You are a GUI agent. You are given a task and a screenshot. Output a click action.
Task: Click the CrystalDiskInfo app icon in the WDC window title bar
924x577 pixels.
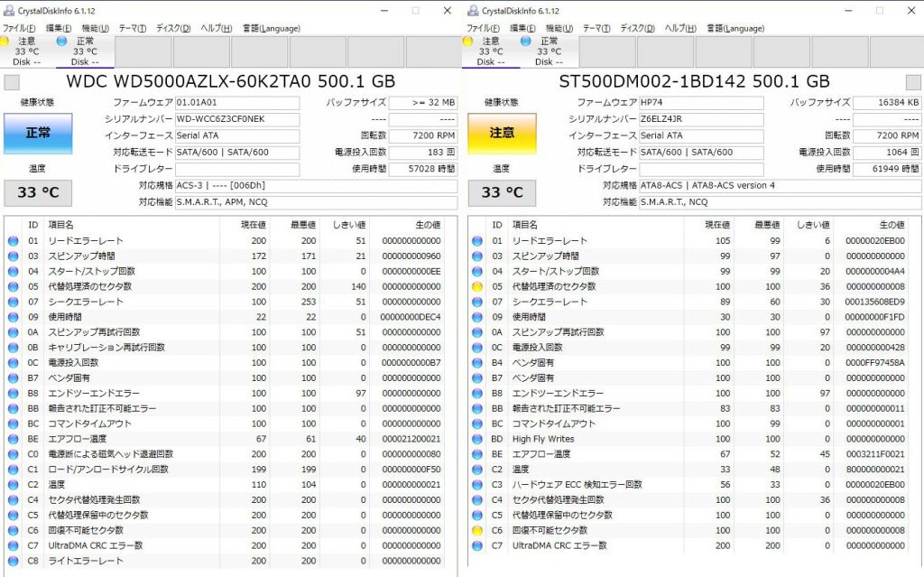[x=9, y=11]
